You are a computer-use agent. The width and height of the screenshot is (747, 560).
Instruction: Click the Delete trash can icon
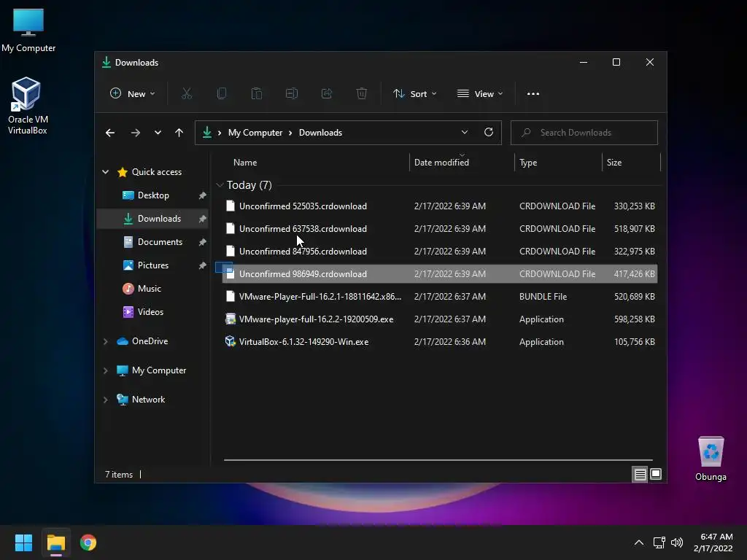(x=362, y=94)
